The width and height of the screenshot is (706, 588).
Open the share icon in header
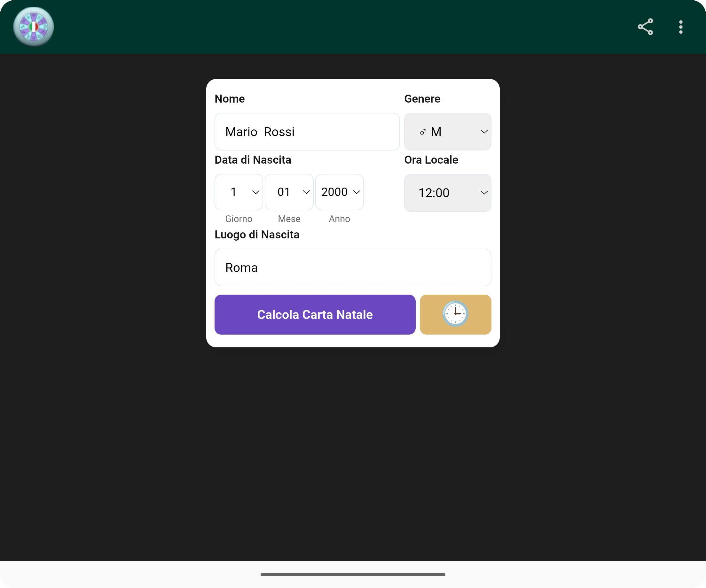pos(645,27)
